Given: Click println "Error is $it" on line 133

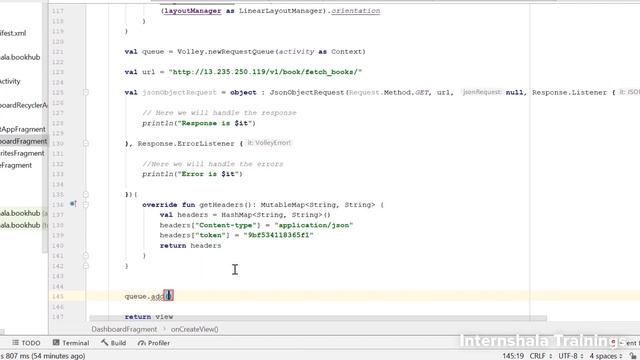Looking at the screenshot, I should pyautogui.click(x=192, y=174).
